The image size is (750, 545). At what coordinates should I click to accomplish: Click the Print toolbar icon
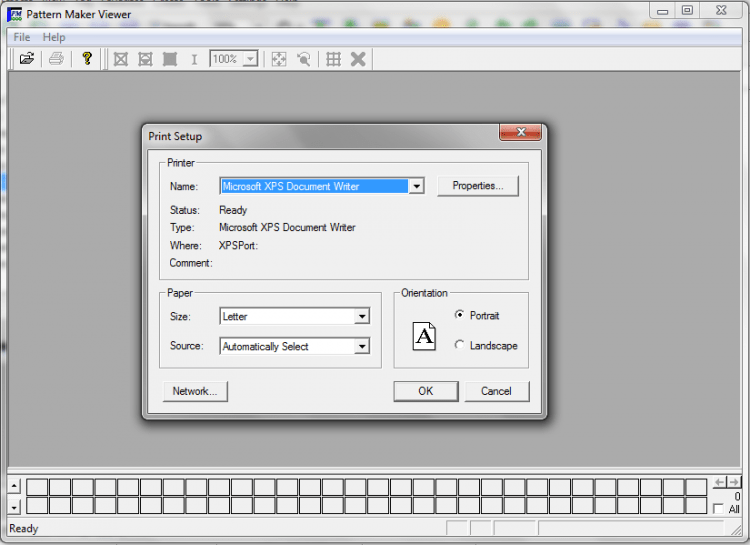tap(57, 59)
